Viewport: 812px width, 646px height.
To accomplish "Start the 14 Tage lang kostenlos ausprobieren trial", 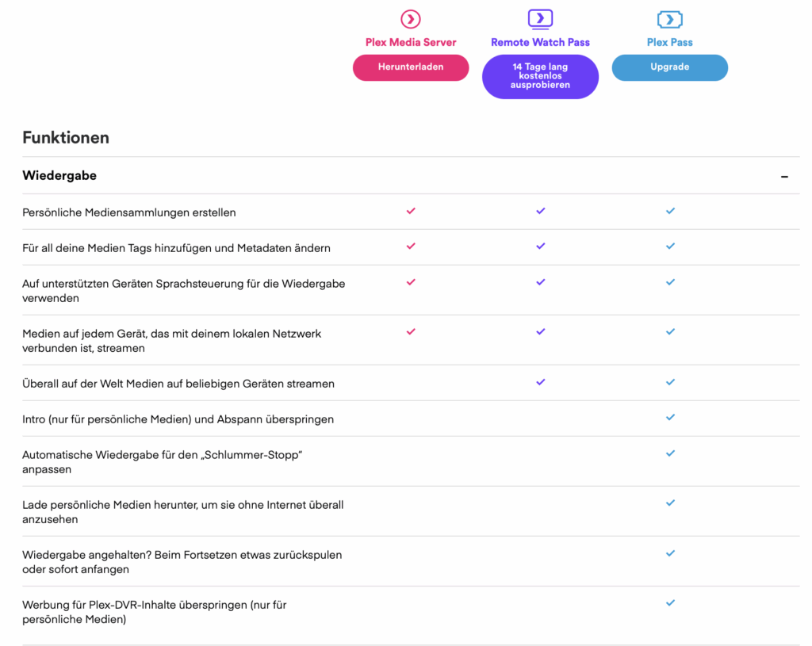I will tap(540, 77).
